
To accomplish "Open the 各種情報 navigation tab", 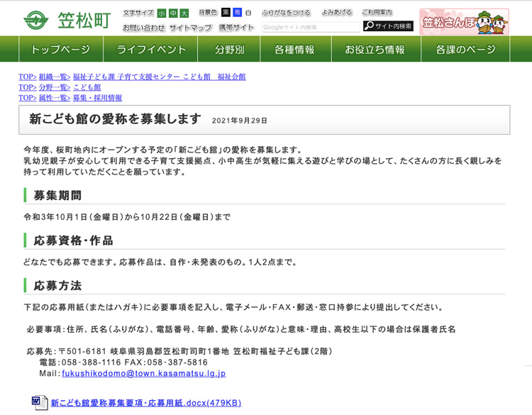I will point(296,49).
